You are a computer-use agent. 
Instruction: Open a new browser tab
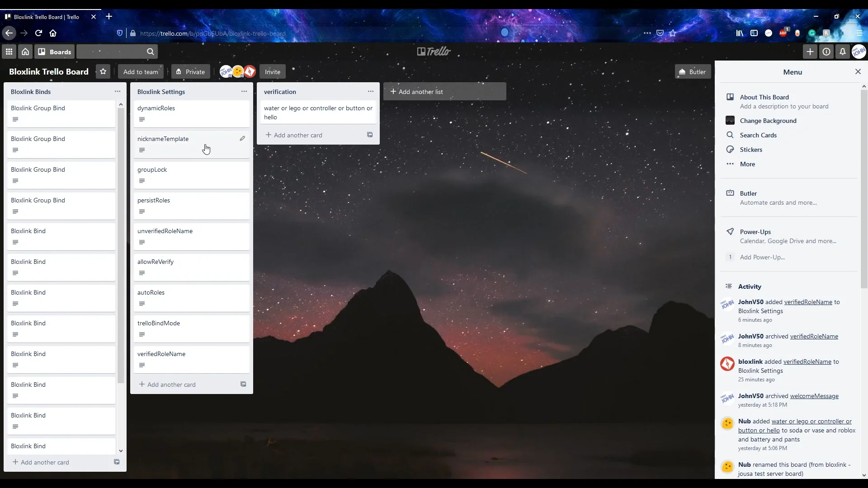pyautogui.click(x=109, y=17)
